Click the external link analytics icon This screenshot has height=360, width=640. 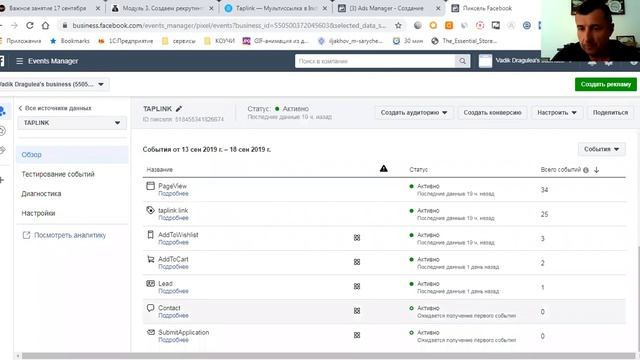click(26, 235)
